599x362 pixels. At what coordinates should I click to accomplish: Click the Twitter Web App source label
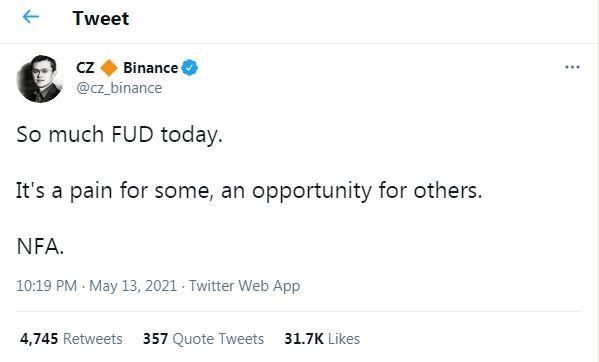click(244, 286)
